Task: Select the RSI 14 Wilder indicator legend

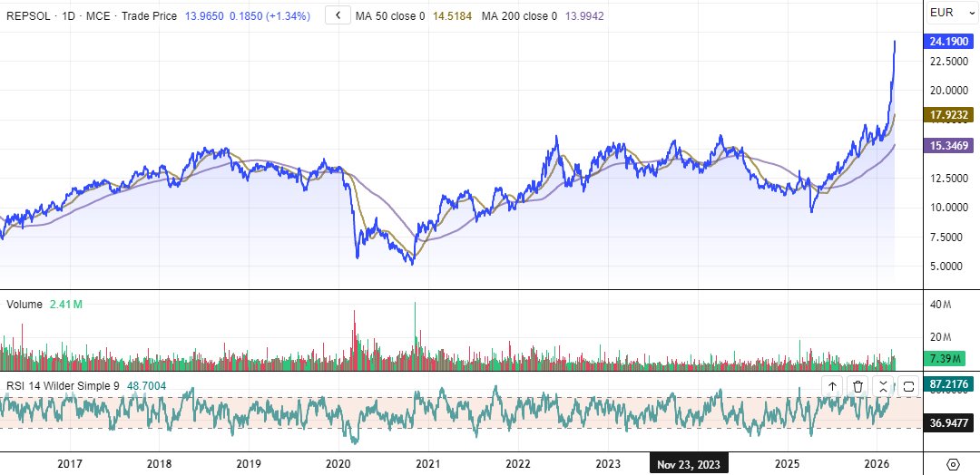Action: tap(63, 386)
